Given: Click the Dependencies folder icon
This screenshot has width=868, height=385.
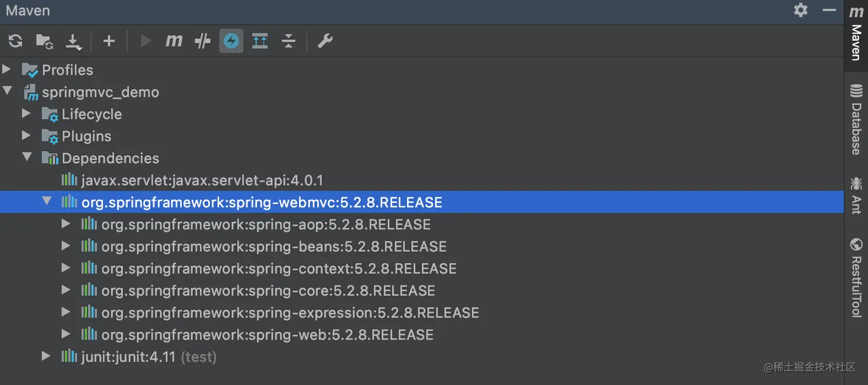Looking at the screenshot, I should coord(50,158).
